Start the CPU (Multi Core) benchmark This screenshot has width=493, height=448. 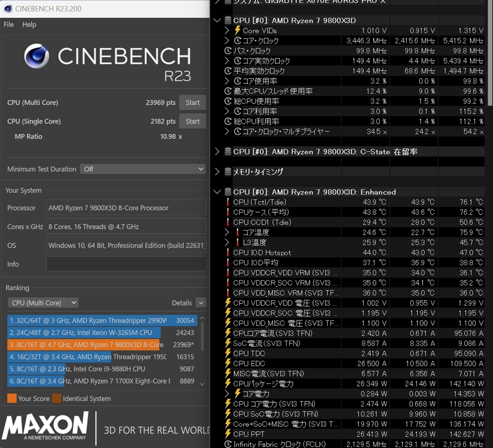click(x=192, y=102)
